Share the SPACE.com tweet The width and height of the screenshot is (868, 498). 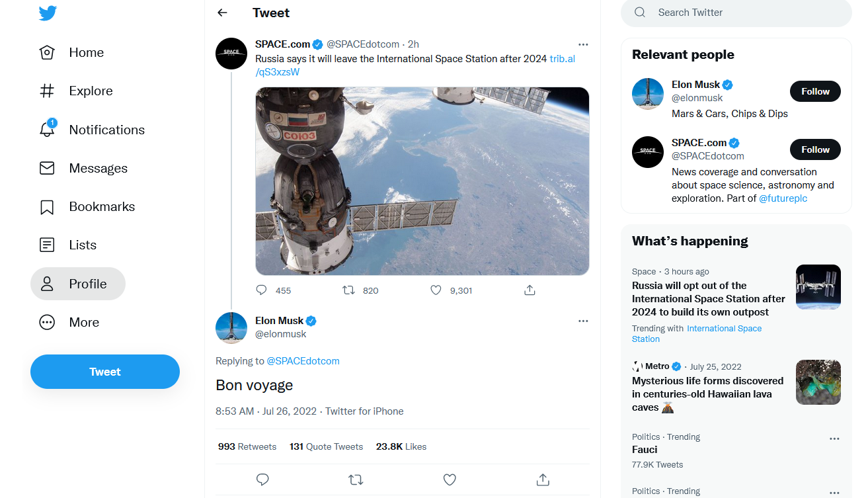[x=530, y=290]
